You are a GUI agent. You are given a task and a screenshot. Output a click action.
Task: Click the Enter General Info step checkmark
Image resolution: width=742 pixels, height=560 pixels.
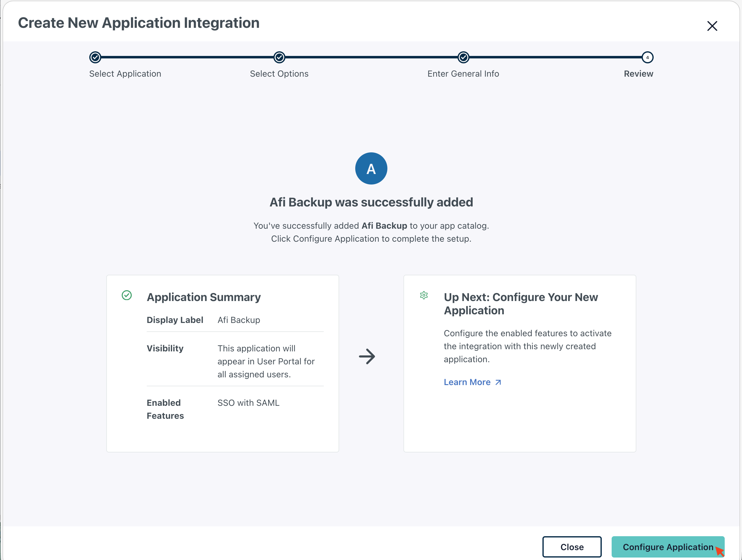[x=463, y=57]
